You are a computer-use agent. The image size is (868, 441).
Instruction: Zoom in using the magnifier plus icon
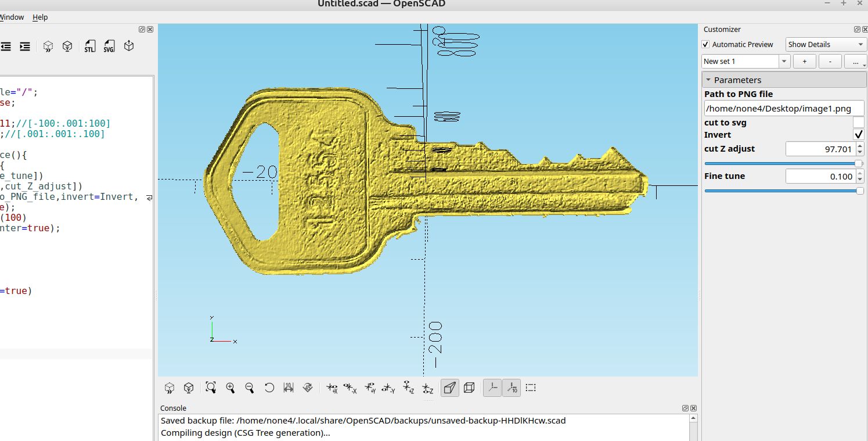click(x=230, y=388)
